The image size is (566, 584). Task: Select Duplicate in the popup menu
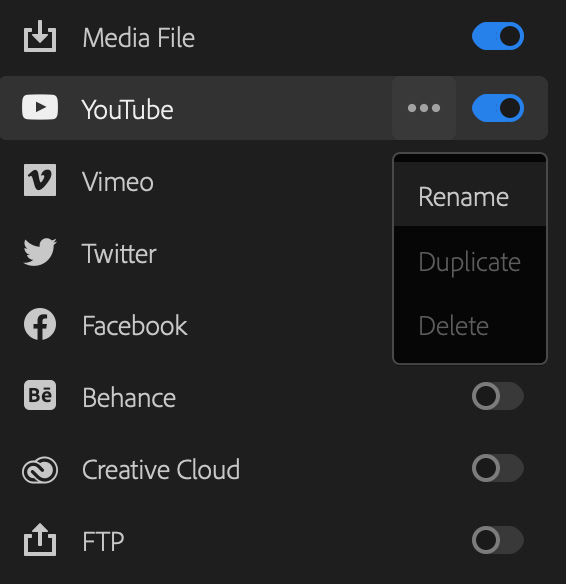point(470,262)
